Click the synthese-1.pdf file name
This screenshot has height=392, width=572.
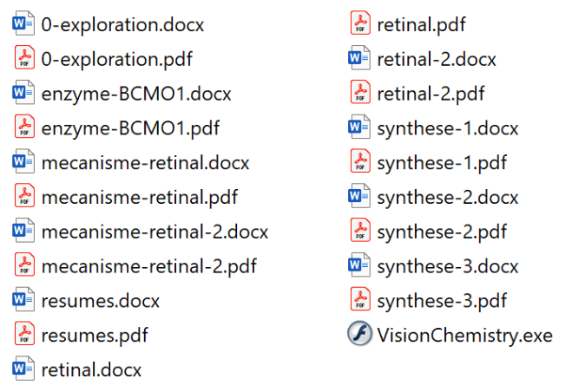tap(442, 162)
